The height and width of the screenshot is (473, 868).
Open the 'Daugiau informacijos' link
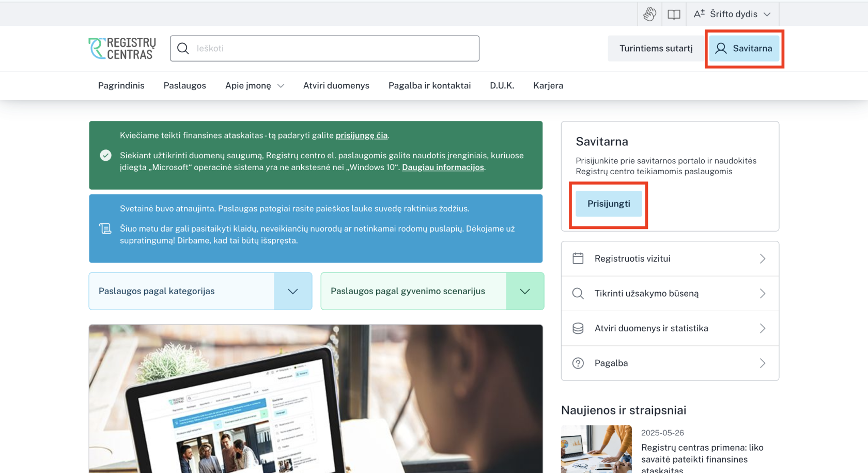pos(443,167)
